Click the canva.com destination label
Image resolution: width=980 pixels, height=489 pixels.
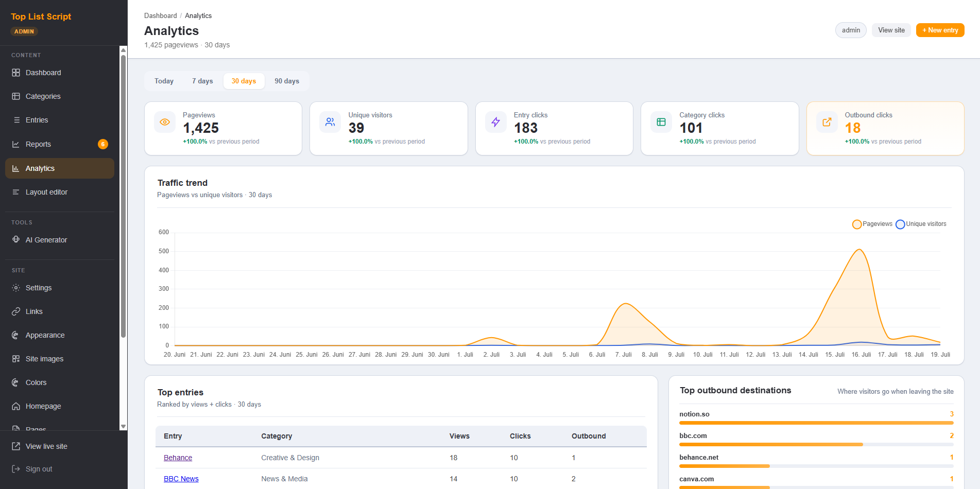tap(696, 479)
